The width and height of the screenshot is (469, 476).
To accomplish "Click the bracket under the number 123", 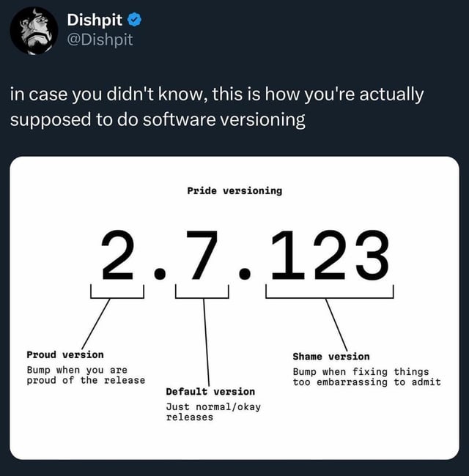I will (330, 291).
